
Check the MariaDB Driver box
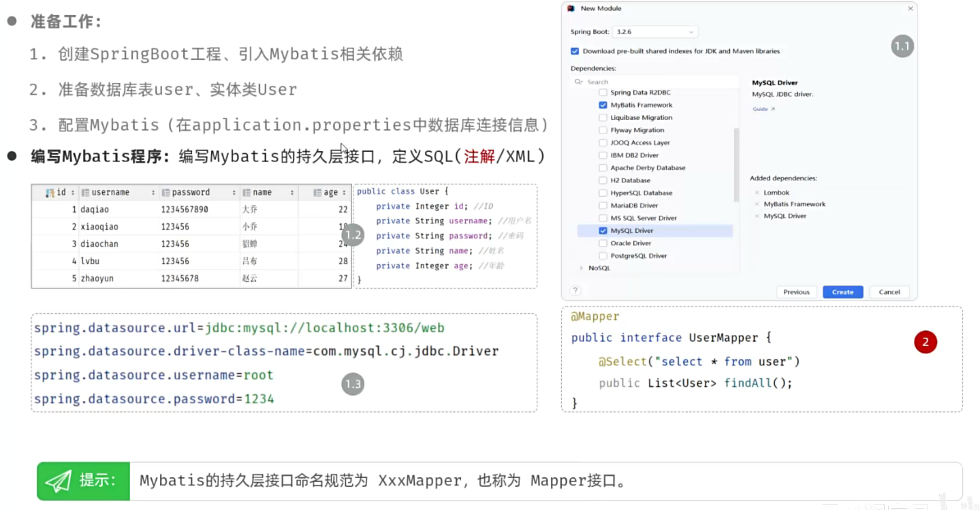(603, 206)
